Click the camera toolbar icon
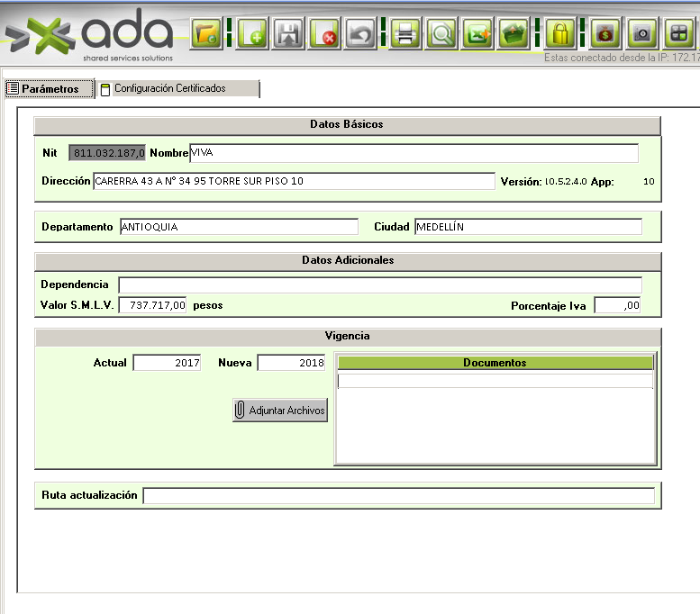The width and height of the screenshot is (700, 614). coord(642,34)
